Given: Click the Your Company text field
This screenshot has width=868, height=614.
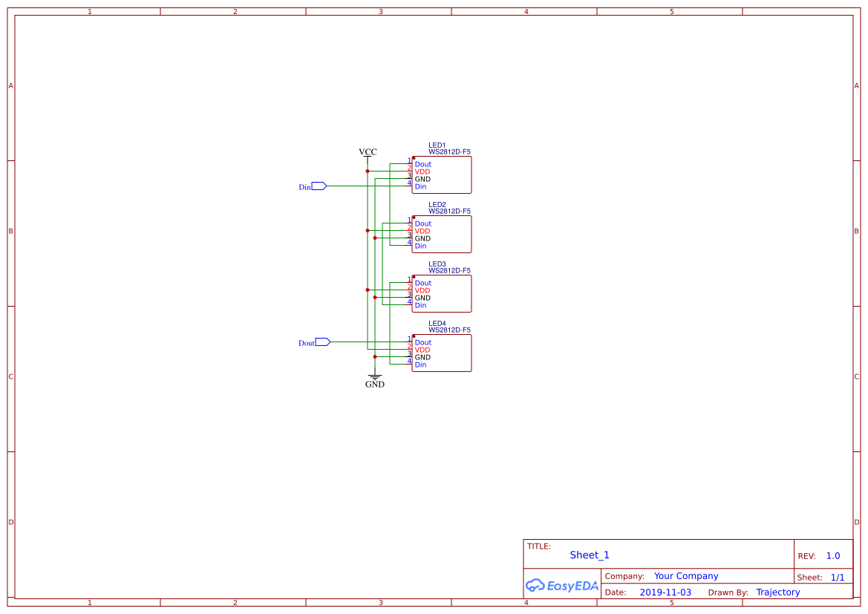Looking at the screenshot, I should [x=685, y=575].
